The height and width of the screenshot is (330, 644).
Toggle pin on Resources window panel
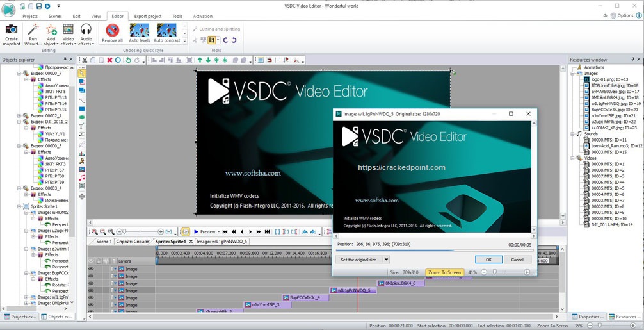point(632,60)
